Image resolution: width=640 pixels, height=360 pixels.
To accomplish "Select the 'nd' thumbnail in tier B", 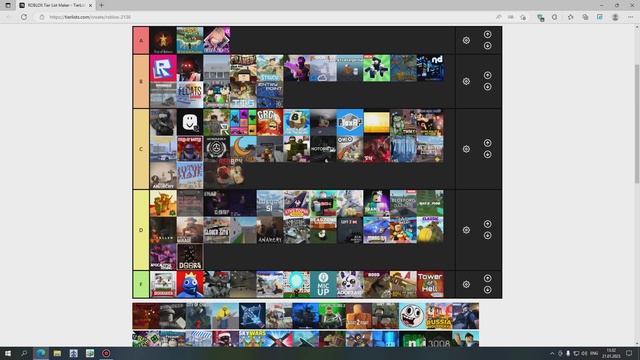I will tap(430, 68).
